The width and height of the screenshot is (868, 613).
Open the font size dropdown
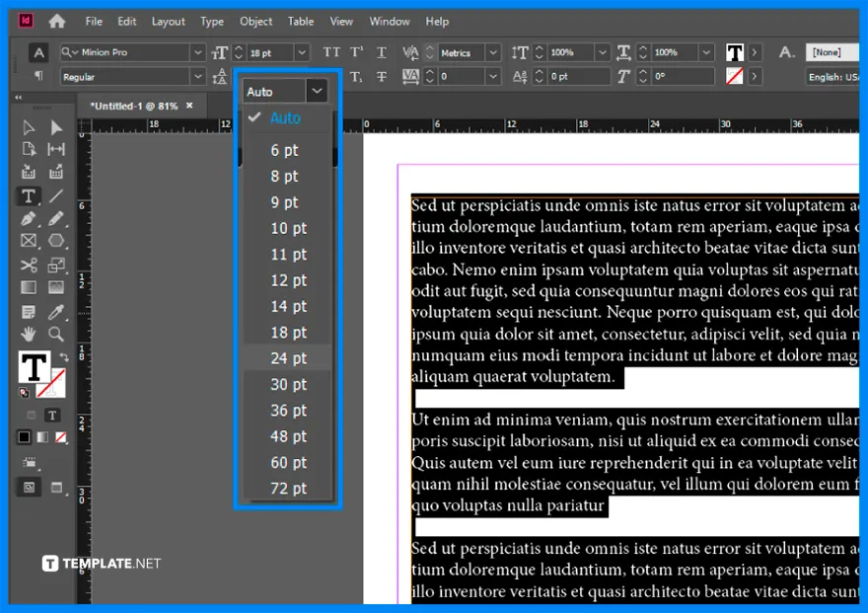[x=301, y=52]
